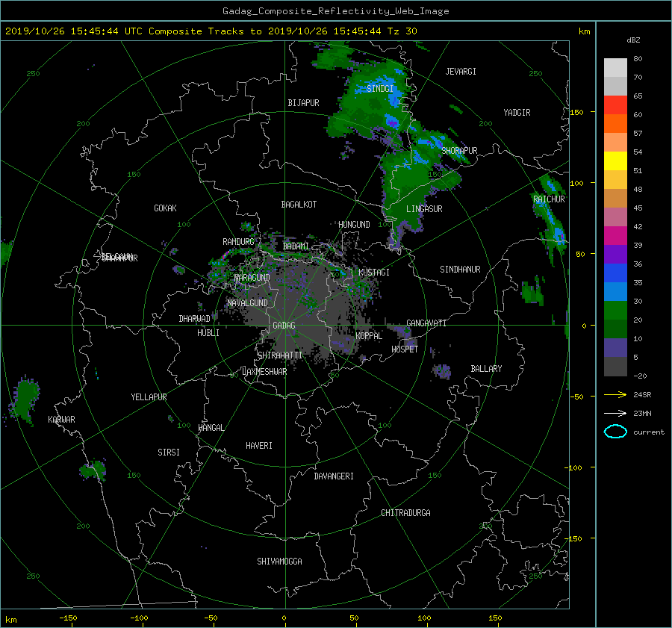
Task: Click the BALLARY city label
Action: (x=486, y=369)
